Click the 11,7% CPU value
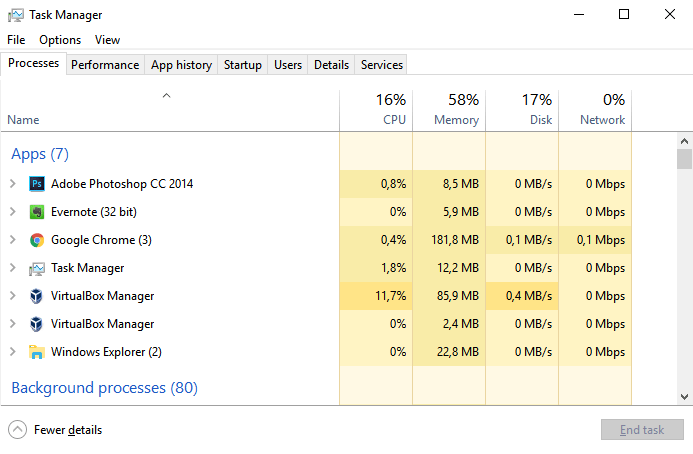The image size is (693, 454). [391, 296]
